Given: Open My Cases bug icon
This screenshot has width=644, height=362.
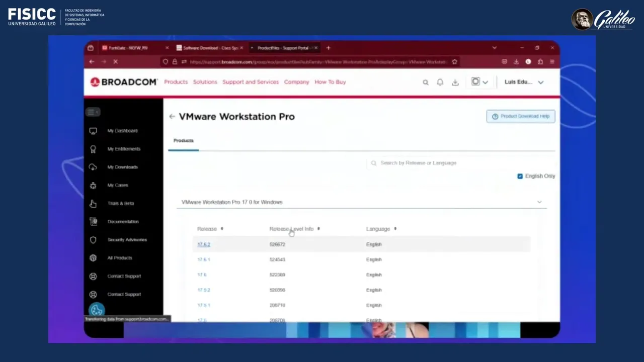Looking at the screenshot, I should pyautogui.click(x=93, y=185).
